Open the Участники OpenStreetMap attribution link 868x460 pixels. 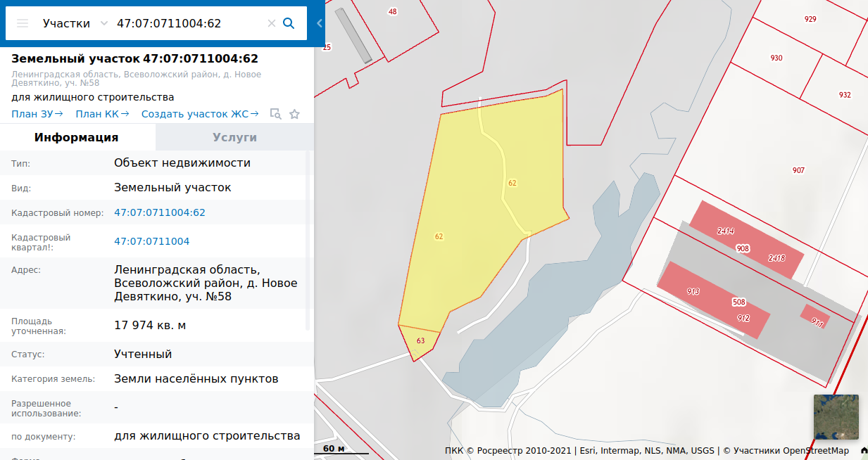(790, 451)
